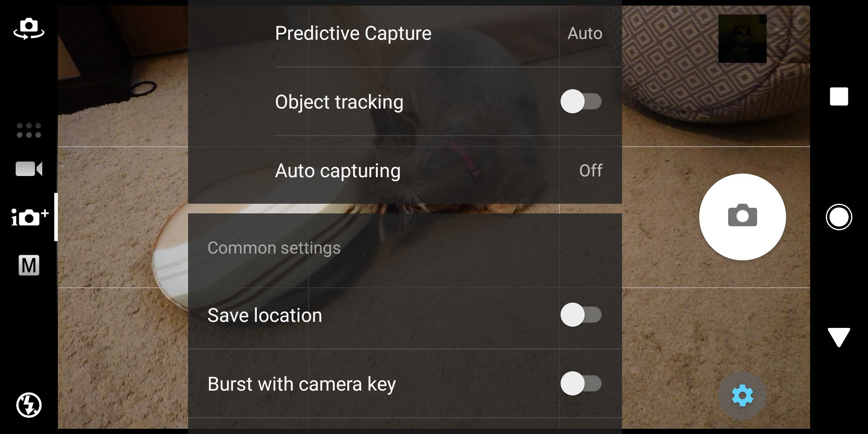The image size is (868, 434).
Task: Open the last photo thumbnail
Action: point(743,39)
